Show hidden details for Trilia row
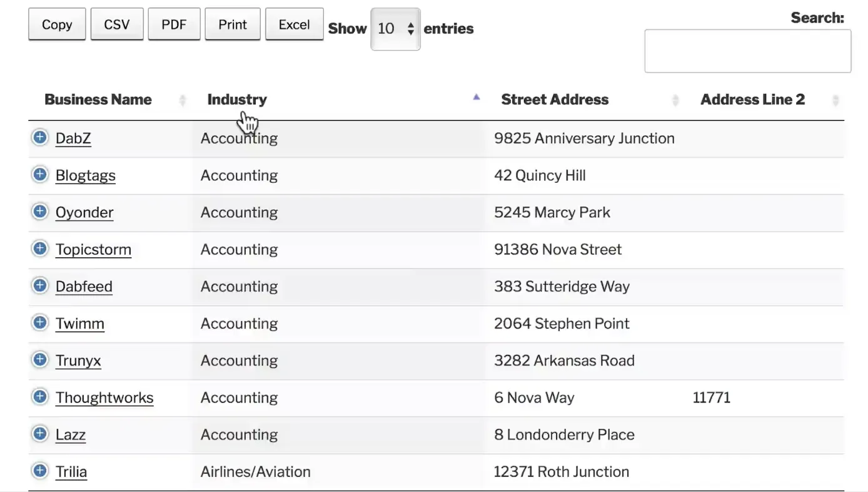The height and width of the screenshot is (492, 868). pos(39,470)
